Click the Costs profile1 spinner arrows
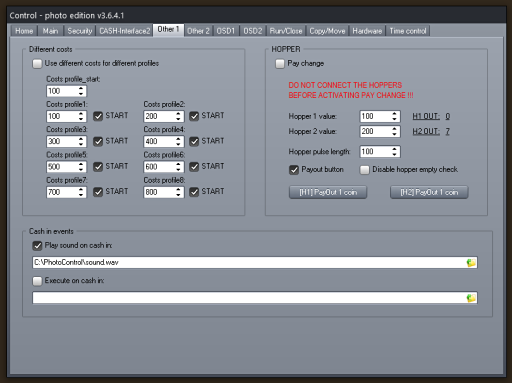512x383 pixels. click(x=81, y=116)
